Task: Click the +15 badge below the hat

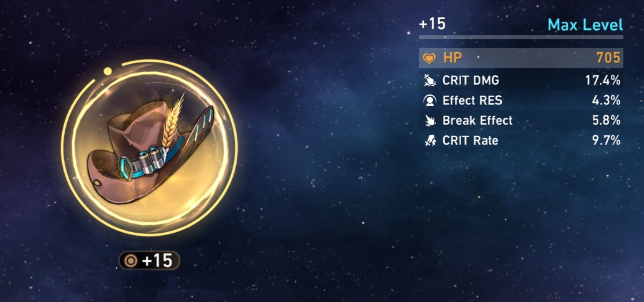Action: coord(149,261)
